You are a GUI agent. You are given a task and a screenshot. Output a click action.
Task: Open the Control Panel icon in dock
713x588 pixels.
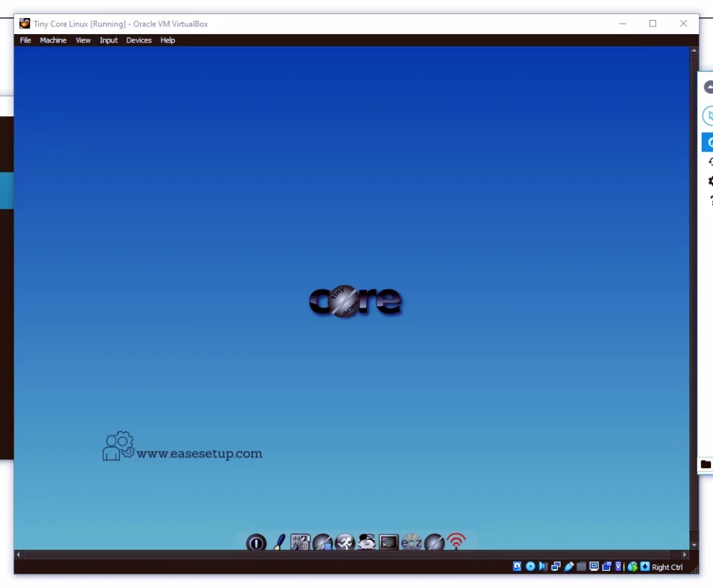[x=300, y=542]
